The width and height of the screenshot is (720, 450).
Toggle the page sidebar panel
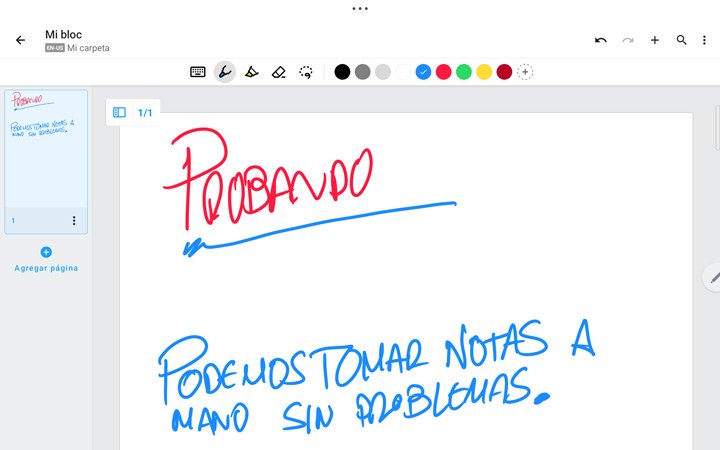(x=119, y=113)
